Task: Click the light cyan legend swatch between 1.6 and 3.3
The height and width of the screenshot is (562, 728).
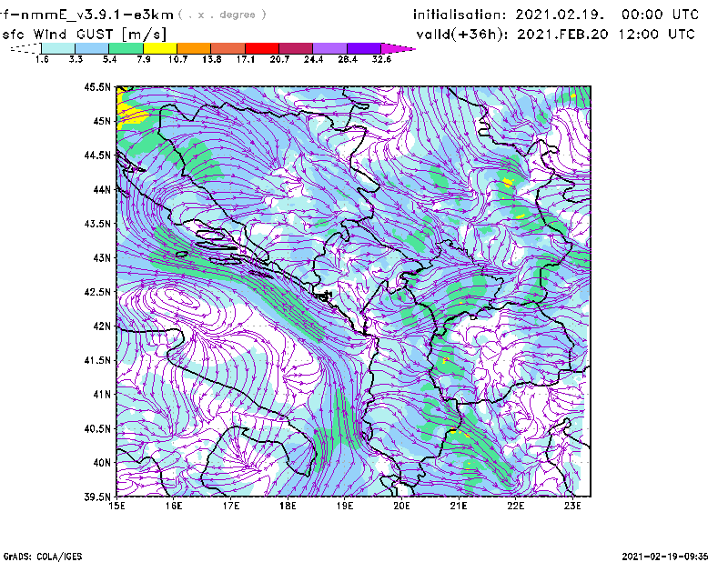Action: click(x=58, y=48)
